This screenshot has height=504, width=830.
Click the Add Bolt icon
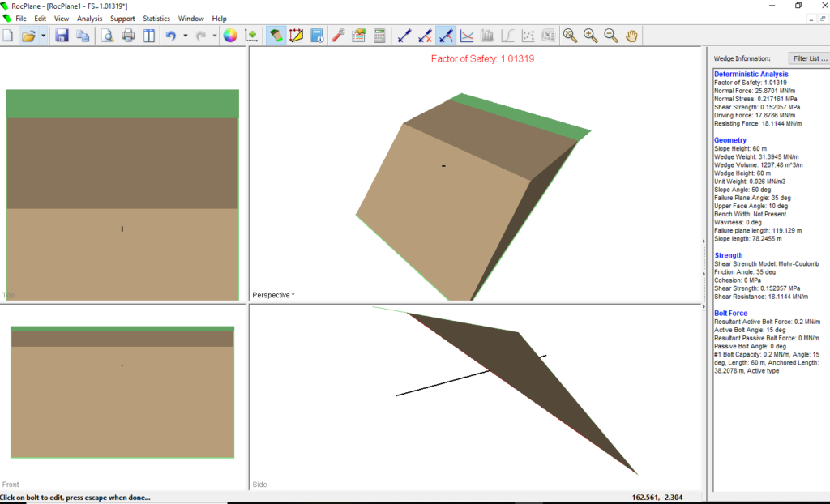click(x=404, y=36)
